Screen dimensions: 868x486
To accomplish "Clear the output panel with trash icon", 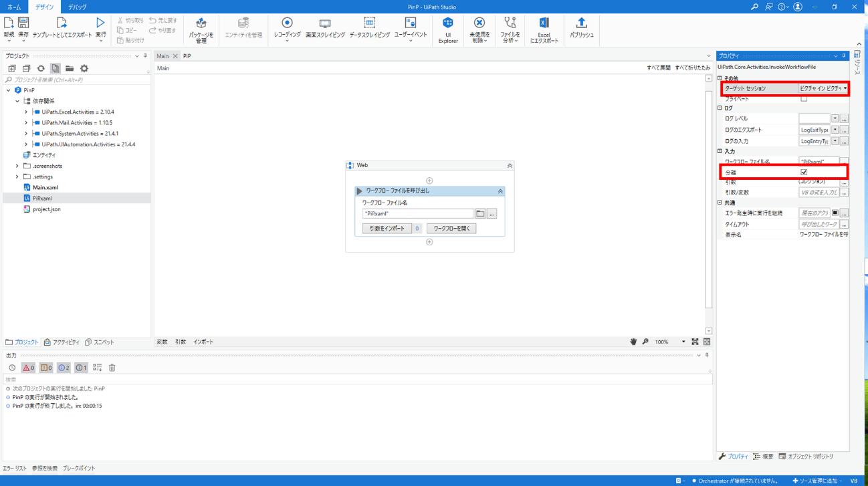I will pos(112,368).
